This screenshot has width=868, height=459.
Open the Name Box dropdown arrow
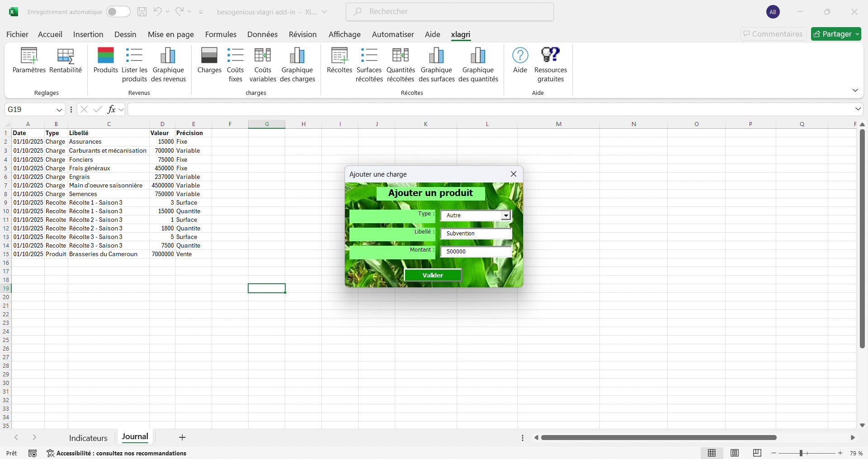pyautogui.click(x=59, y=110)
